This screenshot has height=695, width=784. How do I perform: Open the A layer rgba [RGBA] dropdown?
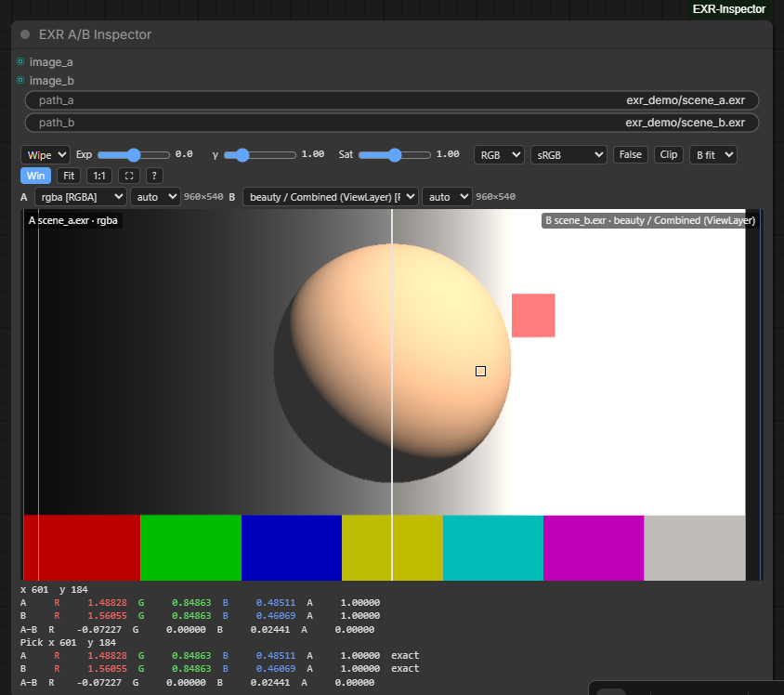click(81, 197)
